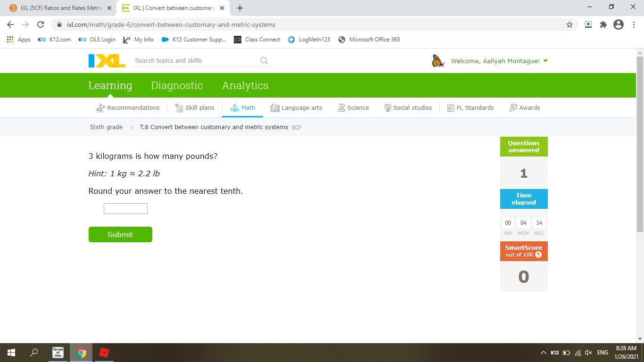Image resolution: width=644 pixels, height=362 pixels.
Task: Reload the current page
Action: click(41, 25)
